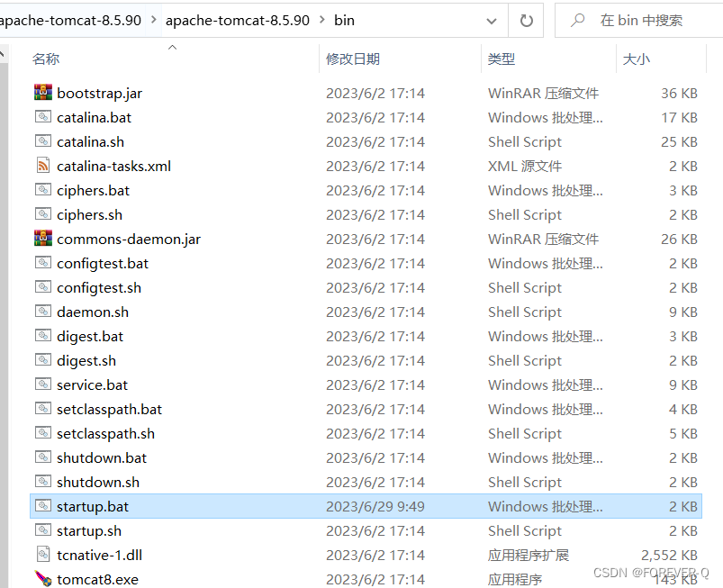Click the shutdown.bat file icon
The height and width of the screenshot is (588, 723).
pos(43,457)
